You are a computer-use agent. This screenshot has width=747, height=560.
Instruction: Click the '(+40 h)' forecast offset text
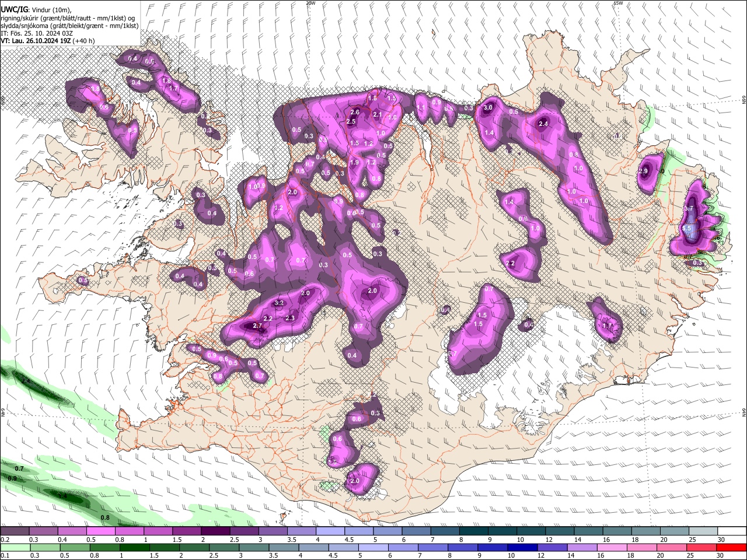coord(85,41)
